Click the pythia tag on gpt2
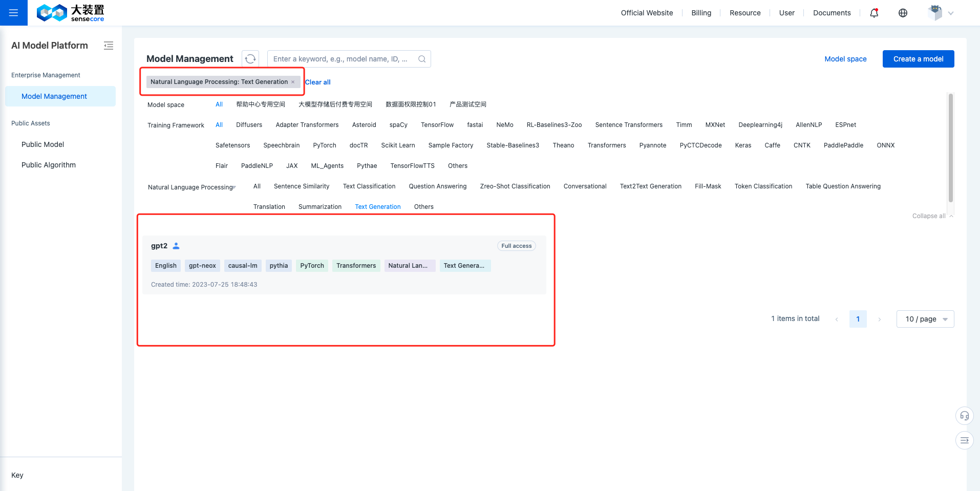This screenshot has height=491, width=980. tap(279, 266)
